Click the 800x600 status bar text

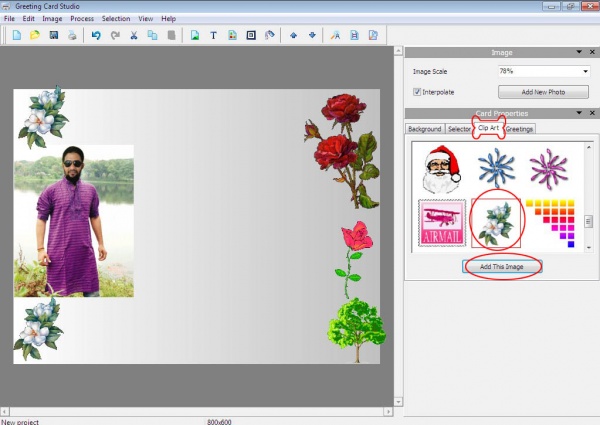tap(219, 422)
